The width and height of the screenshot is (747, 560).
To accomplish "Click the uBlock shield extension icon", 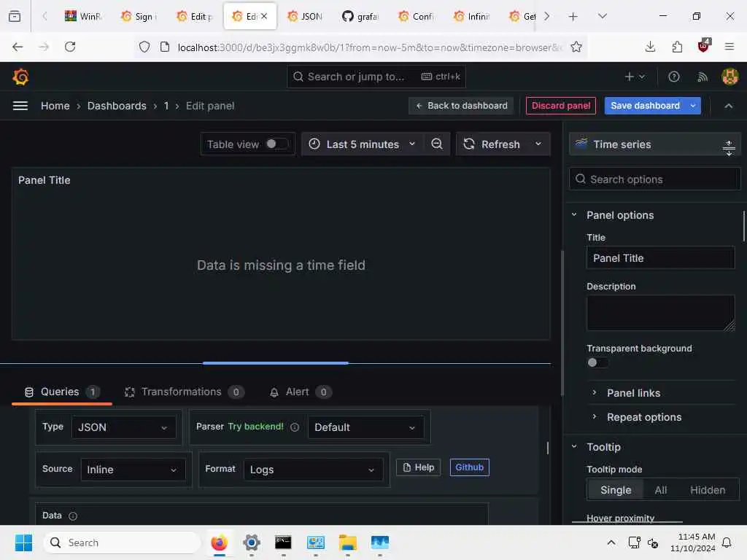I will pos(704,46).
